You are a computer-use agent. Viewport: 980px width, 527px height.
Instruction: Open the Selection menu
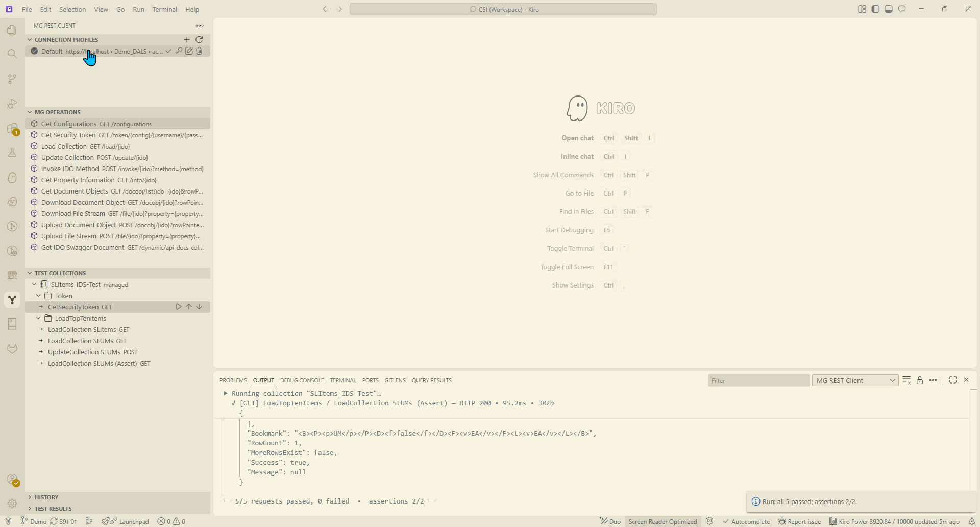[72, 9]
